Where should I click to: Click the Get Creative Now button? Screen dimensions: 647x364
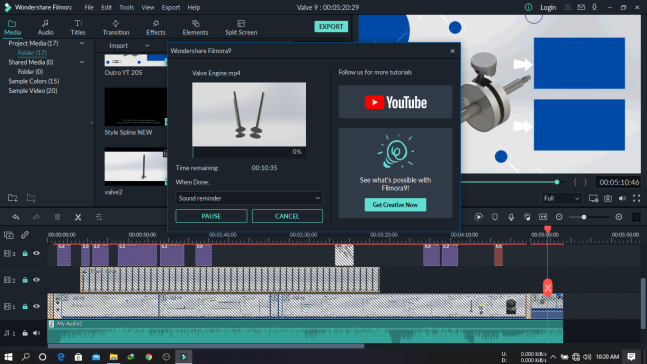[x=395, y=205]
